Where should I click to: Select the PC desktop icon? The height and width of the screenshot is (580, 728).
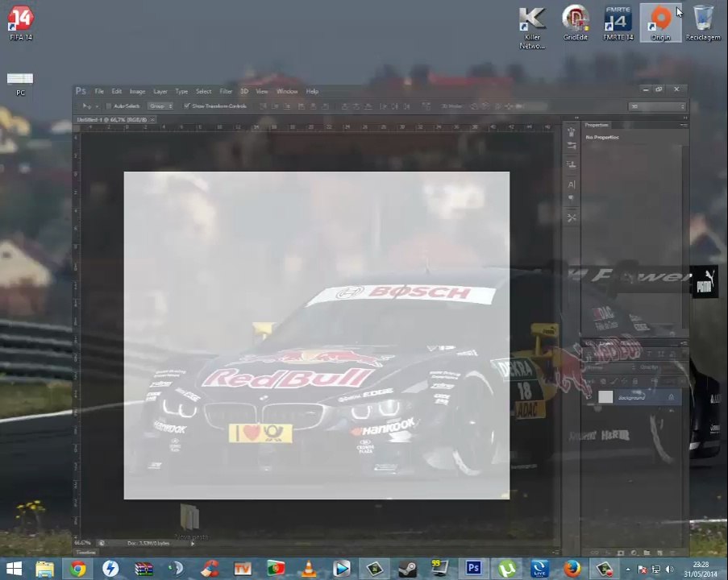click(x=20, y=84)
